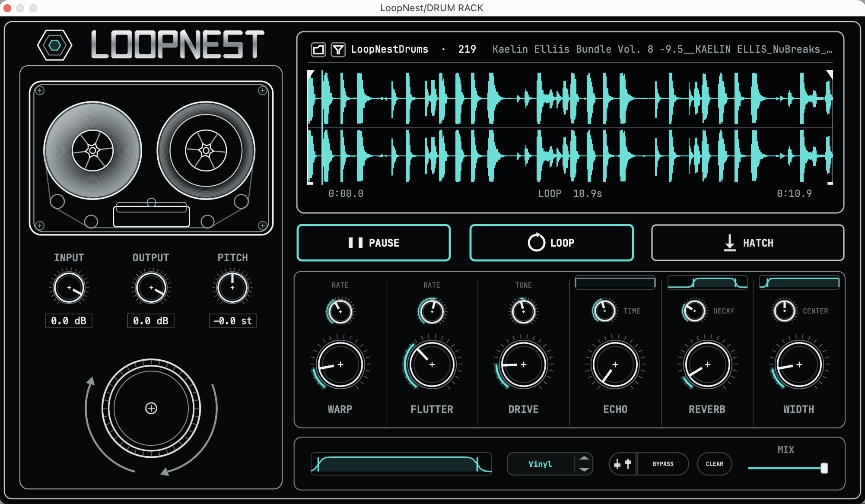Edit the OUTPUT 0.0 dB value field
Image resolution: width=865 pixels, height=504 pixels.
tap(151, 321)
